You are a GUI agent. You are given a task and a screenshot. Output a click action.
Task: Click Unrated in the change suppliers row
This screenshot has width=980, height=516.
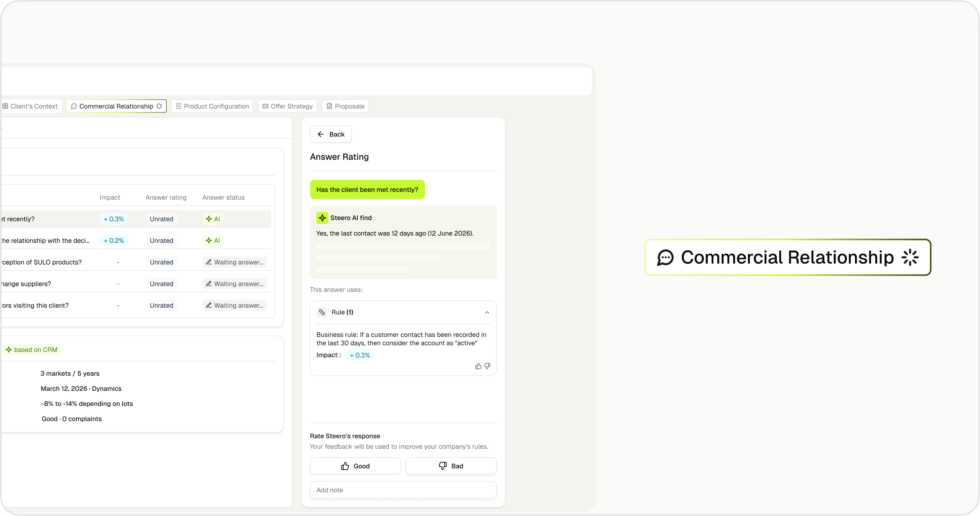161,284
